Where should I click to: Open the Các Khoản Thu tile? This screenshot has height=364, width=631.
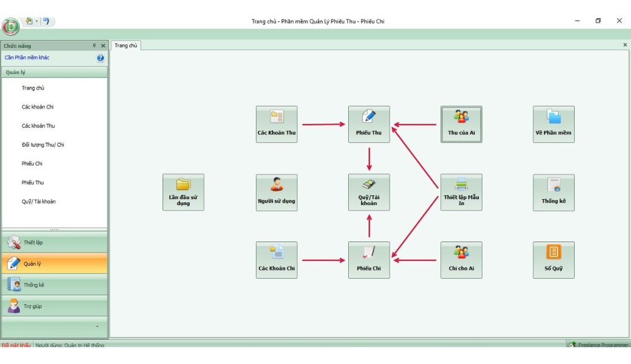[x=277, y=124]
